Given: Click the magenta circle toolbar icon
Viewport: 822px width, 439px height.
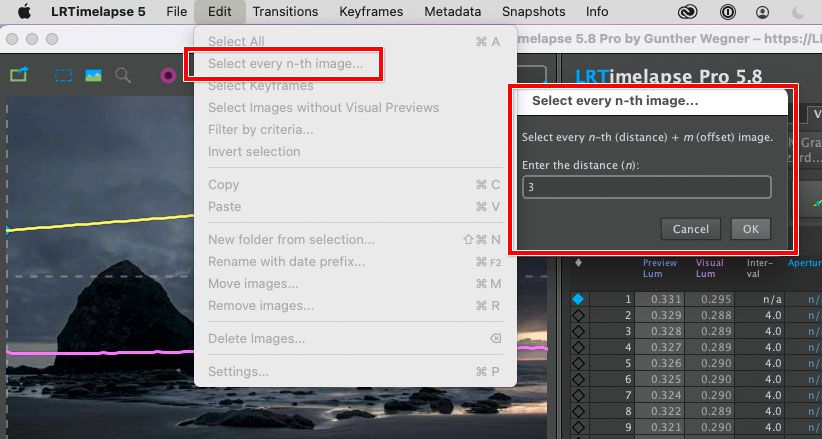Looking at the screenshot, I should 168,75.
